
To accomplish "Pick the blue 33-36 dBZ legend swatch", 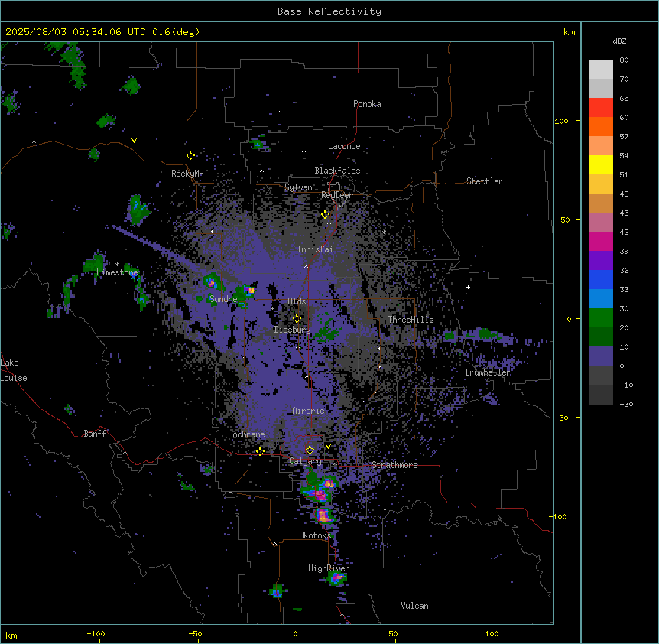I will pos(601,279).
